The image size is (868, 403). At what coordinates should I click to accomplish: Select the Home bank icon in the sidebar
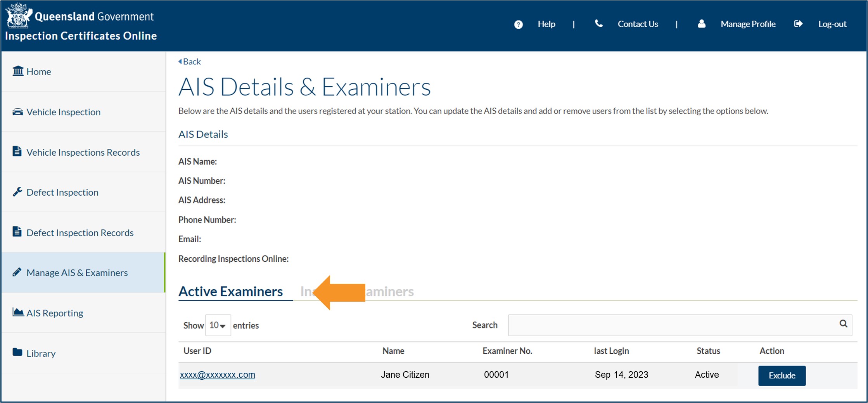(x=17, y=71)
